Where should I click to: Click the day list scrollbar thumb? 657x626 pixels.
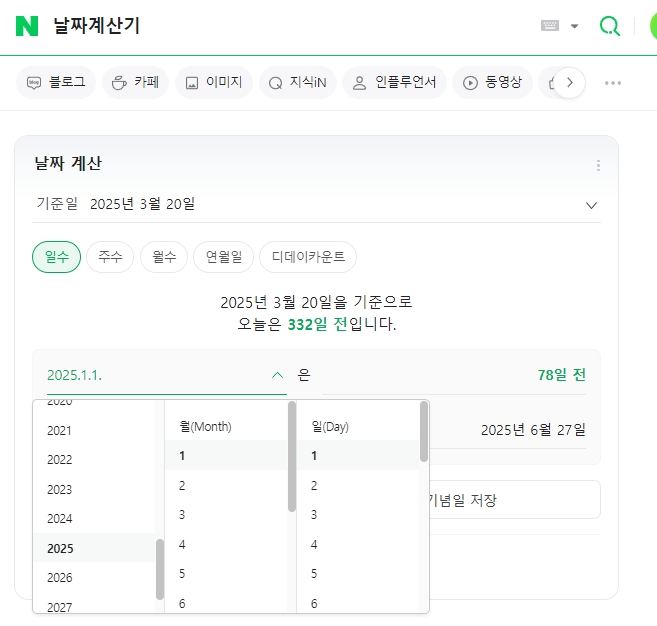pyautogui.click(x=424, y=432)
